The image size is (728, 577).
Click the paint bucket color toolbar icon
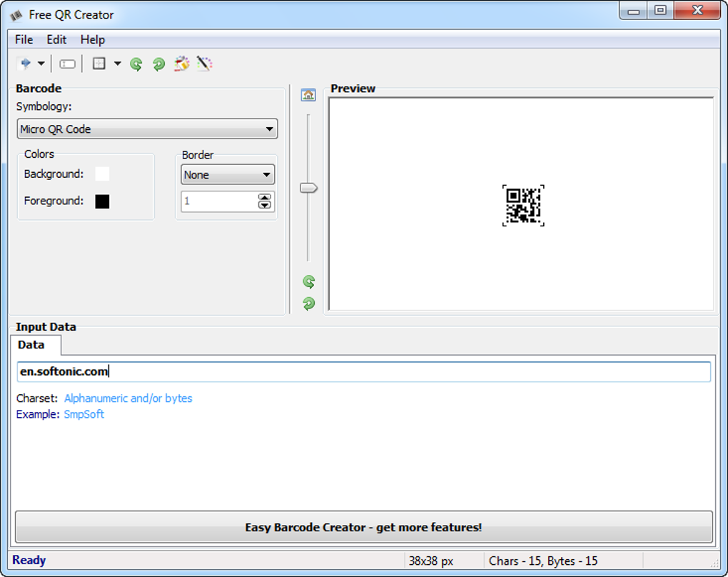(182, 64)
